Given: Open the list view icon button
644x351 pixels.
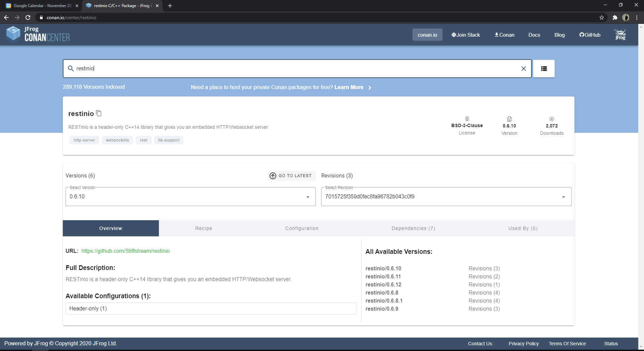Looking at the screenshot, I should [544, 69].
